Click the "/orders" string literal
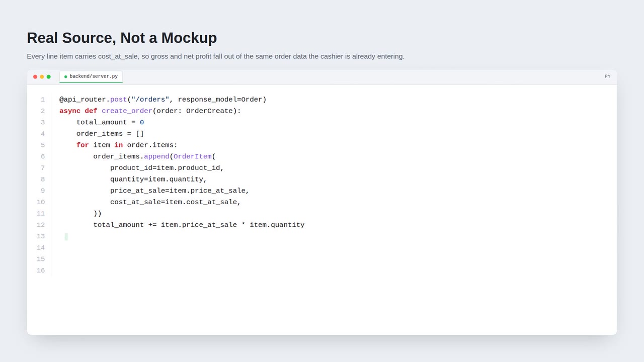The image size is (644, 362). pos(150,100)
